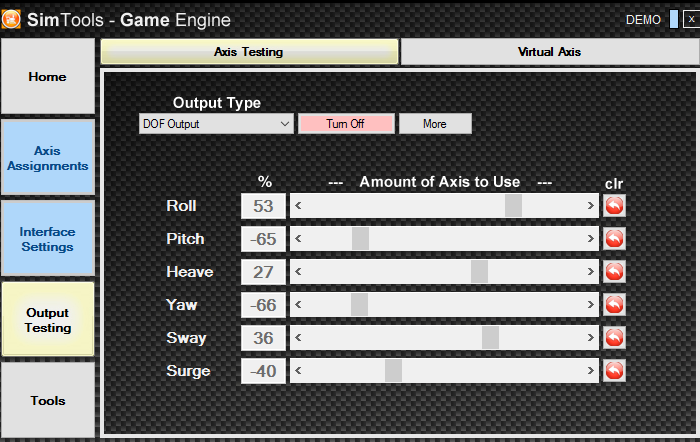The height and width of the screenshot is (442, 700).
Task: Switch to the Virtual Axis tab
Action: [x=550, y=52]
